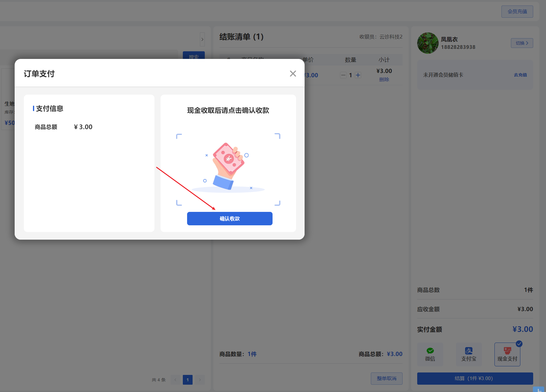Click the previous page pagination arrow
546x392 pixels.
pos(175,379)
